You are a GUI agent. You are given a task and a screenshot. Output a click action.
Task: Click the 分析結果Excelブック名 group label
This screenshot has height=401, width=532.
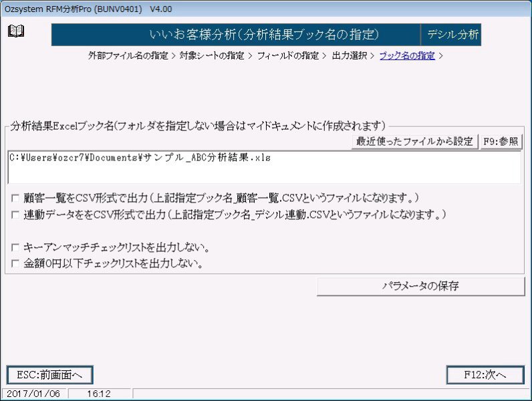(198, 126)
